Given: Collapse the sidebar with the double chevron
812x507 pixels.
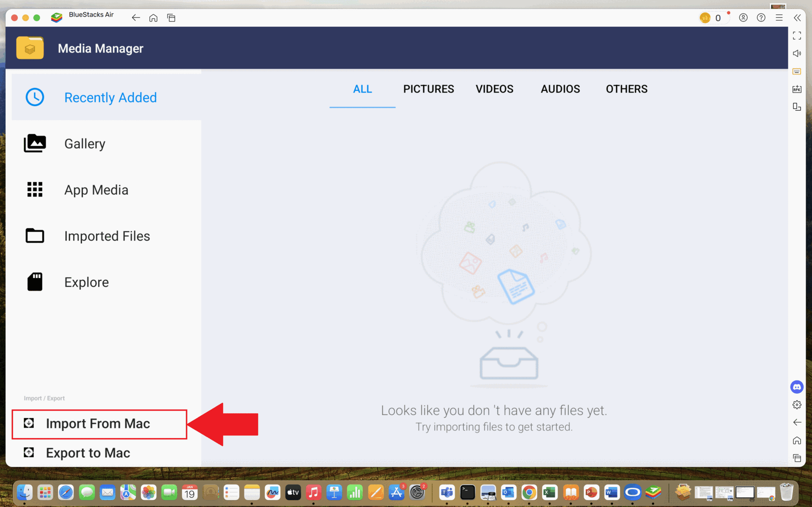Looking at the screenshot, I should [798, 18].
